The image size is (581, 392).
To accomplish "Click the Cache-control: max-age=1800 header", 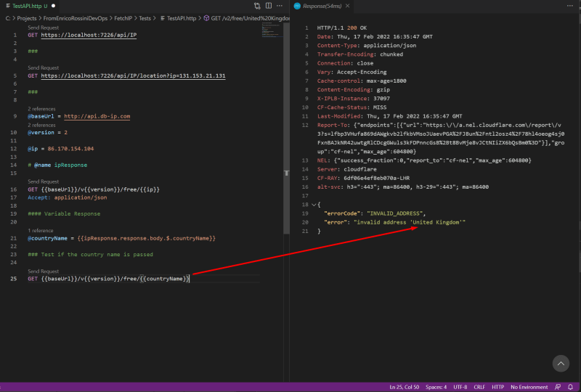I will [362, 81].
